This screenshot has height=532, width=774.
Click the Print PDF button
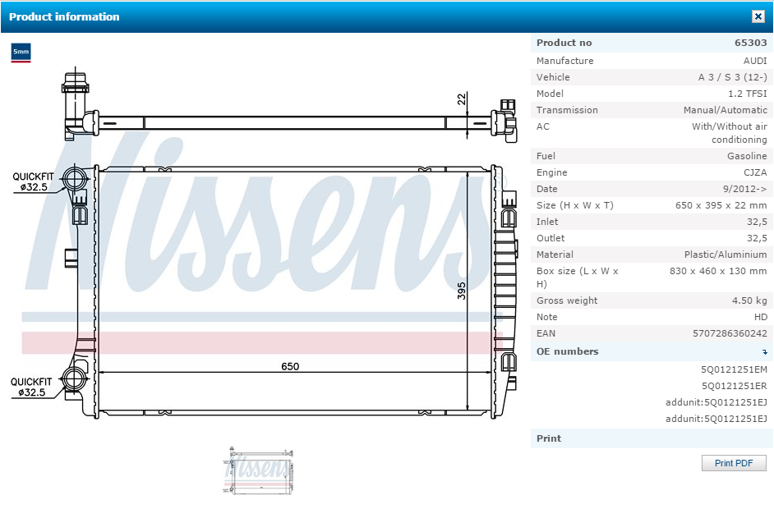click(734, 463)
